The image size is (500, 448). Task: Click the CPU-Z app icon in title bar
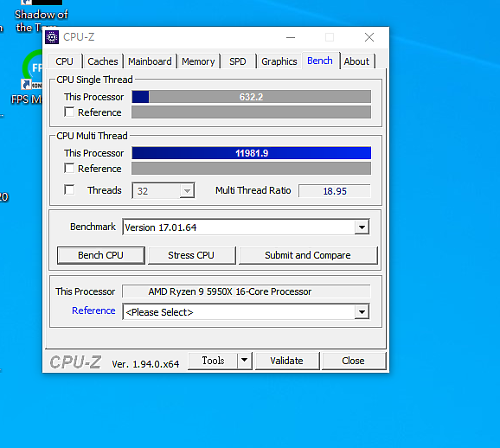point(52,37)
